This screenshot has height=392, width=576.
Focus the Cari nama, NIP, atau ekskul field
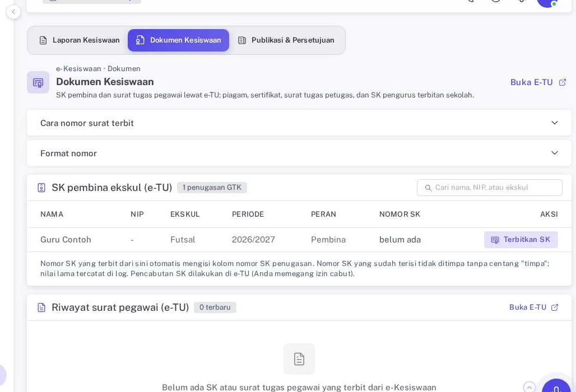tap(489, 188)
